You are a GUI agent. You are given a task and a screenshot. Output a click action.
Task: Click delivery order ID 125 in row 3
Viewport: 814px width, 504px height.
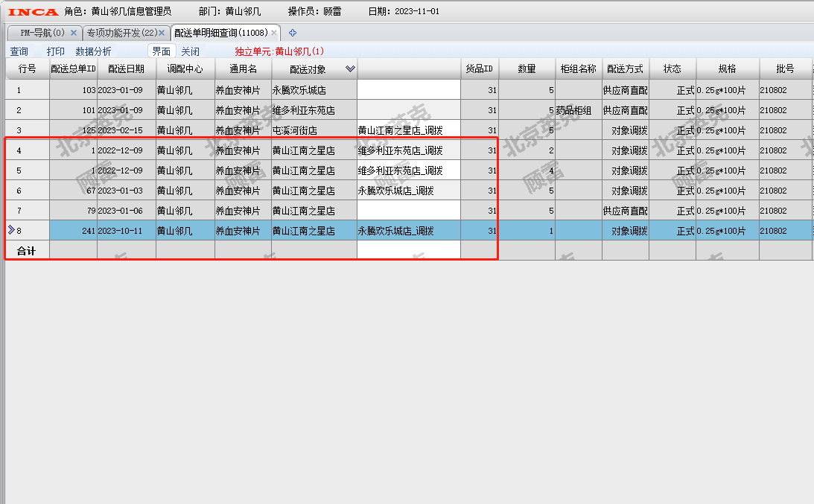pos(73,130)
